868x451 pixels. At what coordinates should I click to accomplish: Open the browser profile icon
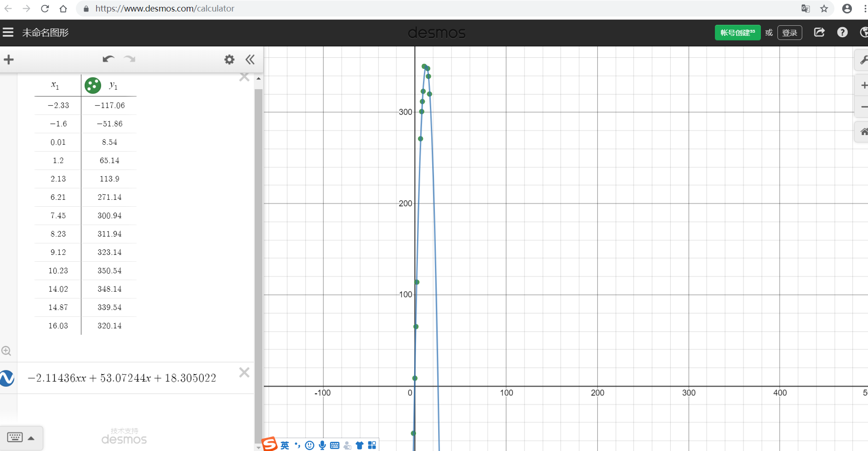847,8
